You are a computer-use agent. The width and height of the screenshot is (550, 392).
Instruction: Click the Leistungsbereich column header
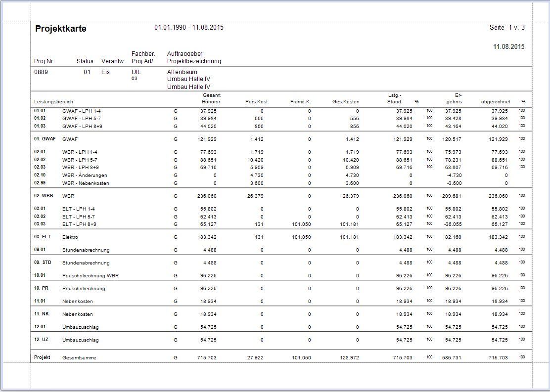[53, 102]
